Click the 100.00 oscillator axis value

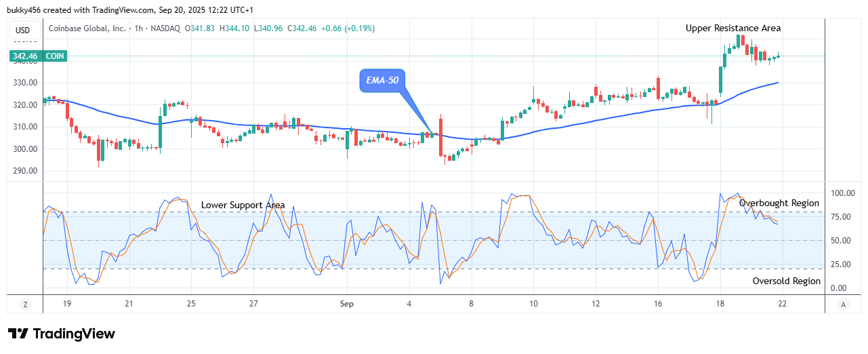click(842, 193)
